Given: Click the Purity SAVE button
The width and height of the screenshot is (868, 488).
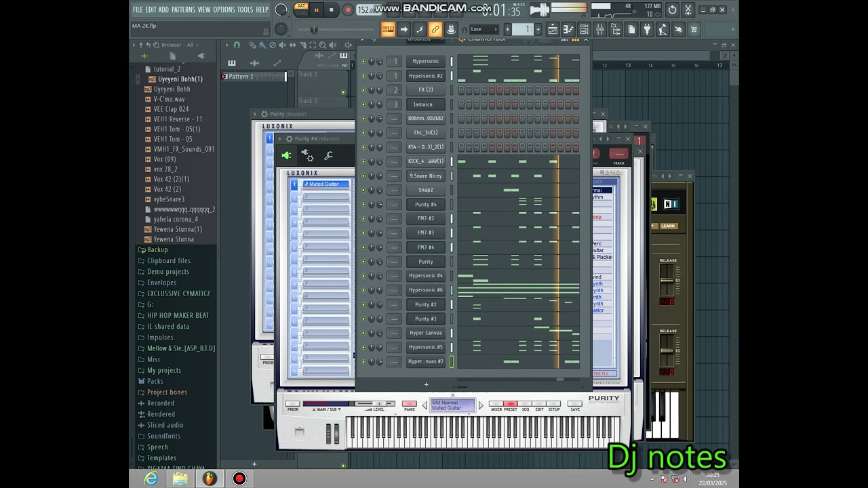Looking at the screenshot, I should (x=575, y=404).
